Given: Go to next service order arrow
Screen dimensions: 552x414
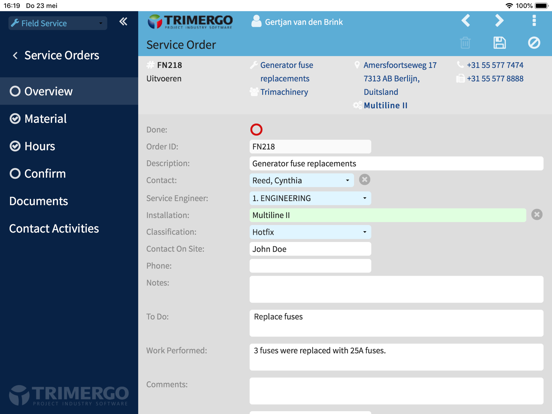Looking at the screenshot, I should [499, 21].
